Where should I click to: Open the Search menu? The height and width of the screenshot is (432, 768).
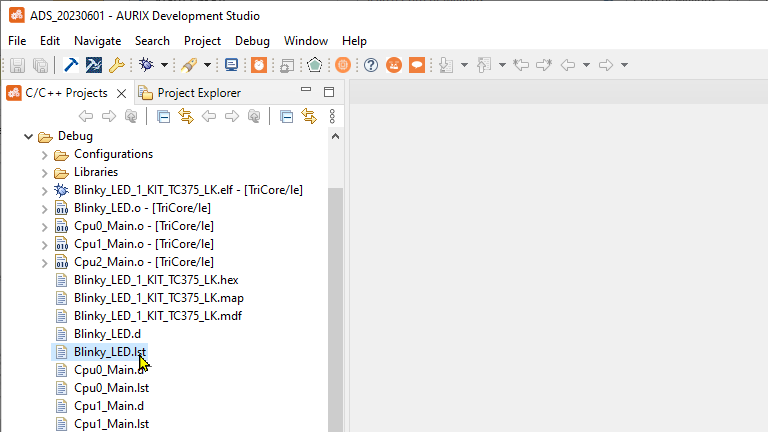click(x=152, y=41)
